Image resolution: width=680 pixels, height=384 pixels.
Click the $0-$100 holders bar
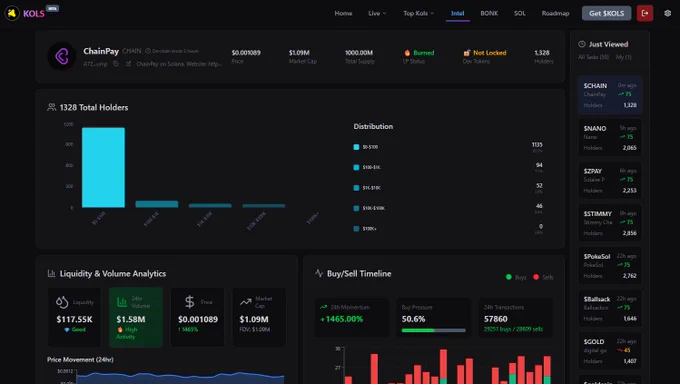pos(103,167)
